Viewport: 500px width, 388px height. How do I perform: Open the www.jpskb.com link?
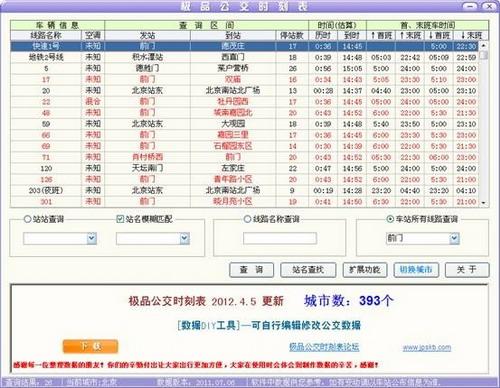(x=427, y=348)
